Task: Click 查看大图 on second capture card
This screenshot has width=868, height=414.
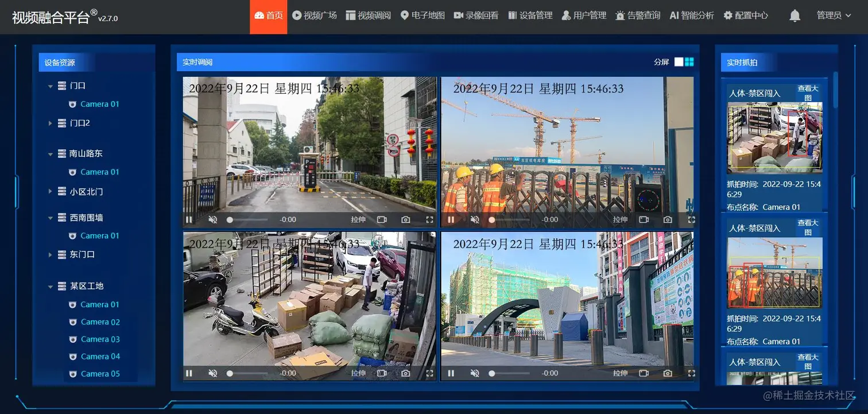Action: (808, 227)
